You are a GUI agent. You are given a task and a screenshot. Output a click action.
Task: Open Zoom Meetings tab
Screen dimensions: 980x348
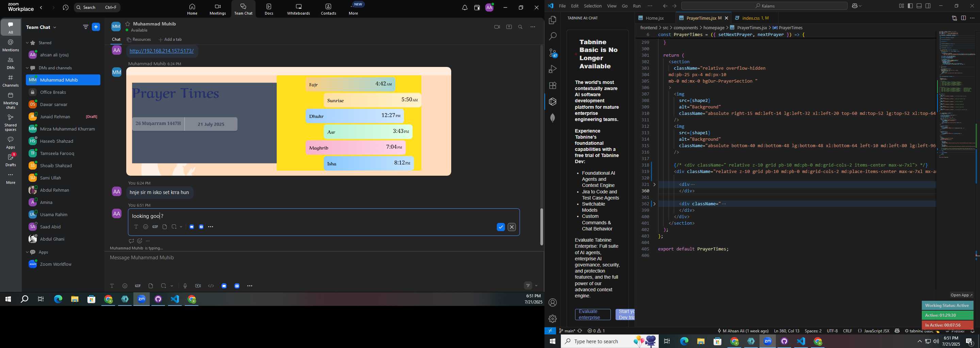218,10
